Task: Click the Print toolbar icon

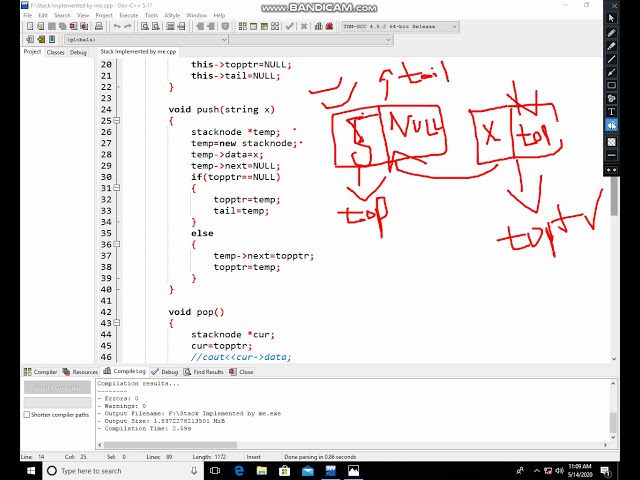Action: coord(99,27)
